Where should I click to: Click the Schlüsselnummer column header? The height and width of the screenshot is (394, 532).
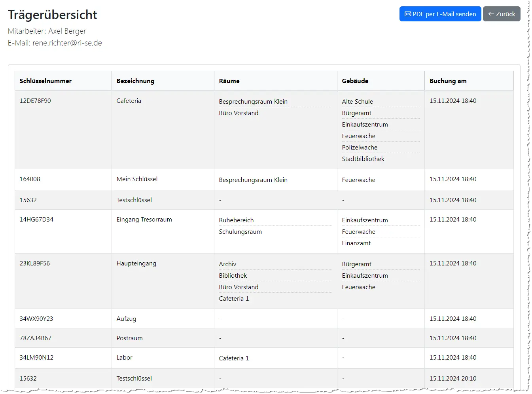(45, 81)
